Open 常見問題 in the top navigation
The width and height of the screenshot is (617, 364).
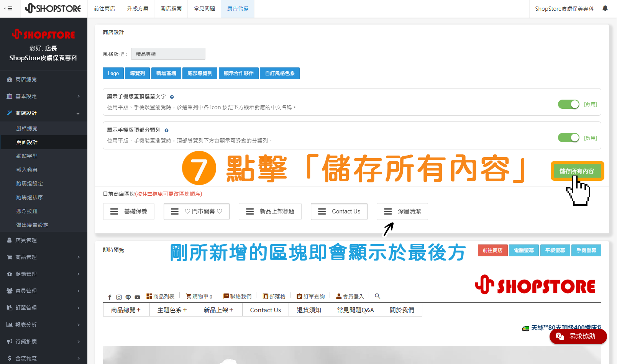[204, 8]
